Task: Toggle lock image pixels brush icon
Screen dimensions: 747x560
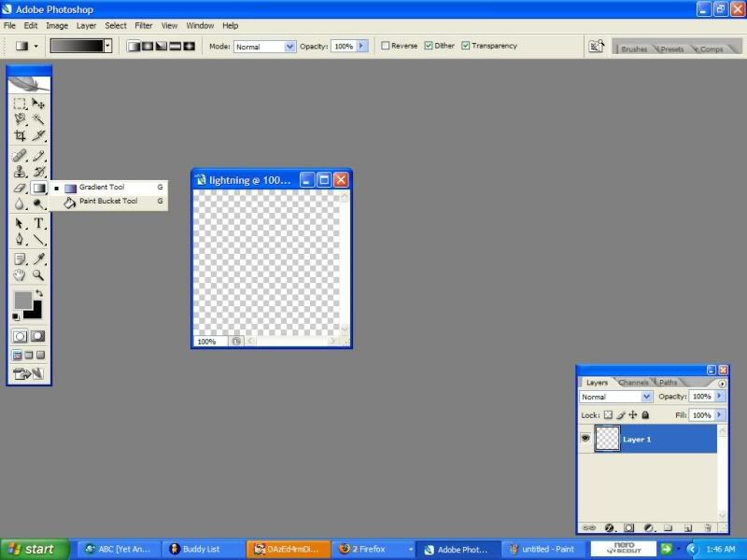Action: point(621,415)
